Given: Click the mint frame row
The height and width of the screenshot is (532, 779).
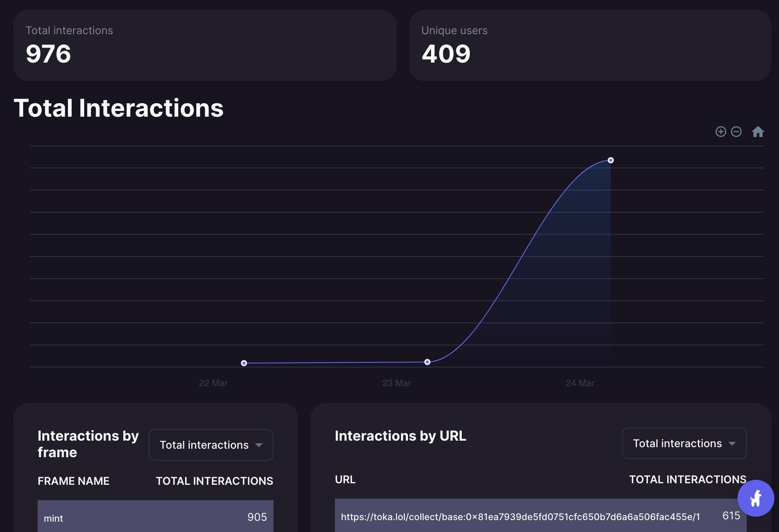Looking at the screenshot, I should point(155,516).
